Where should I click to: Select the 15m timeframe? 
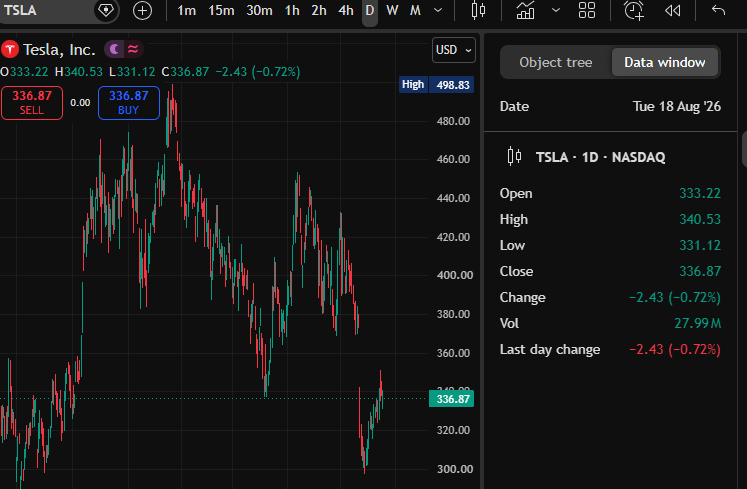point(221,10)
